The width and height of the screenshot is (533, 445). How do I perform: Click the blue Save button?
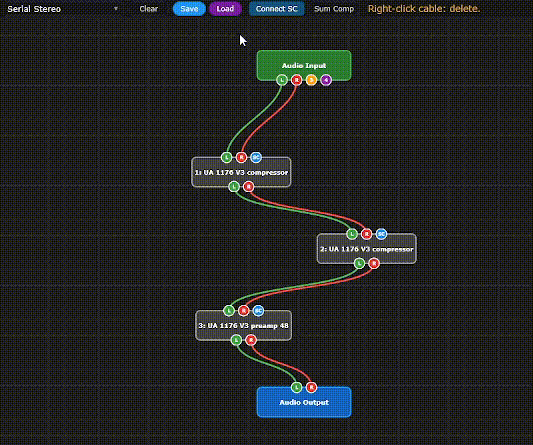point(189,9)
